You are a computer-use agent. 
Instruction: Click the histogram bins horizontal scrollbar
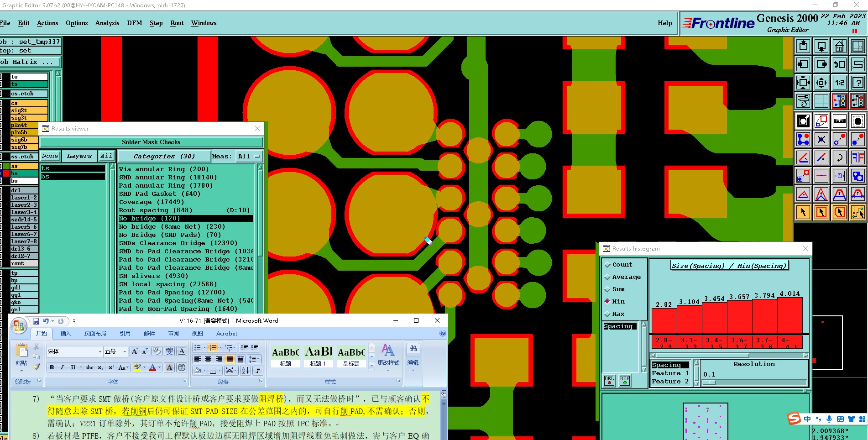(x=729, y=355)
